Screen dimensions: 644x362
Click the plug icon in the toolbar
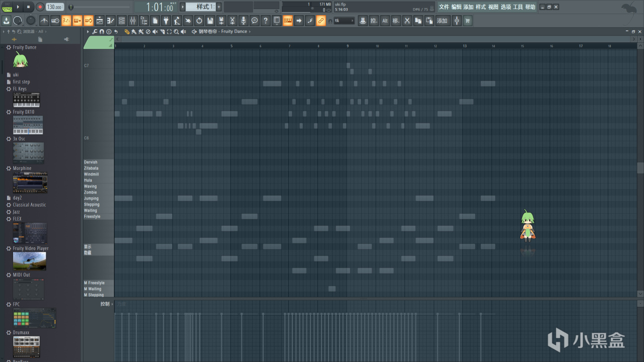click(166, 21)
